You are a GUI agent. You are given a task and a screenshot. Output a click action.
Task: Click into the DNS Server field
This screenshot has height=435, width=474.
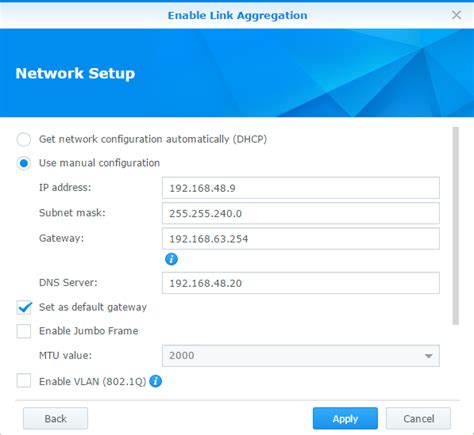(x=301, y=283)
